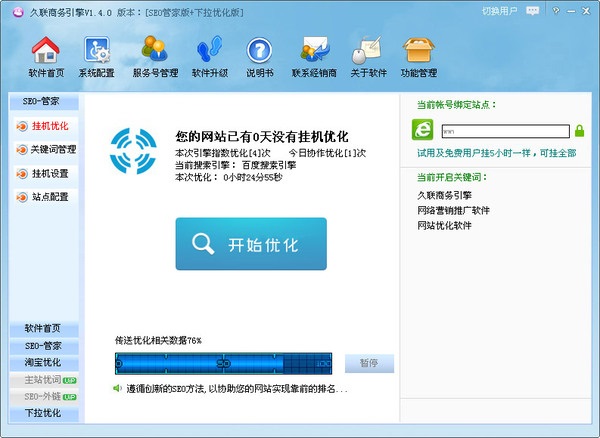Image resolution: width=600 pixels, height=438 pixels.
Task: Click the green UP badge on SEO-外链
Action: (x=70, y=397)
